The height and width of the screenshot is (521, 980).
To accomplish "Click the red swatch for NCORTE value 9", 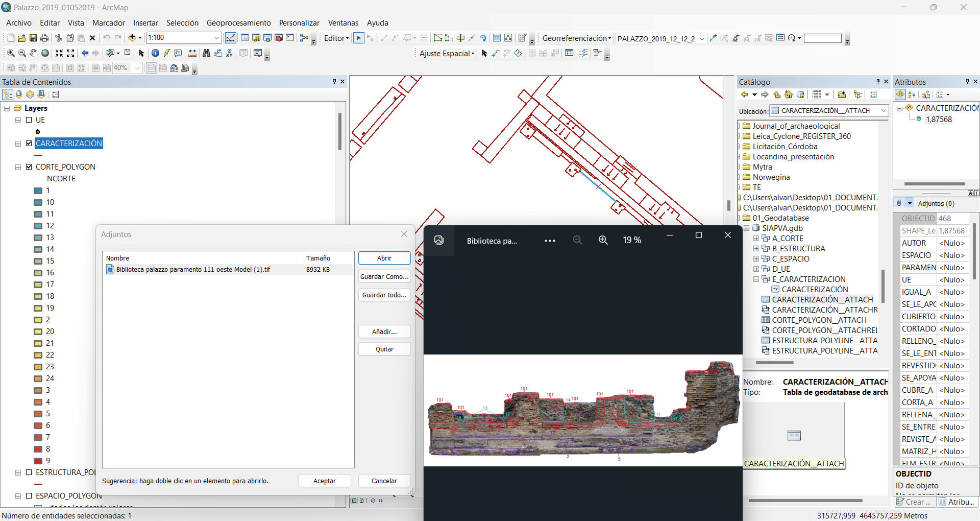I will pyautogui.click(x=38, y=461).
